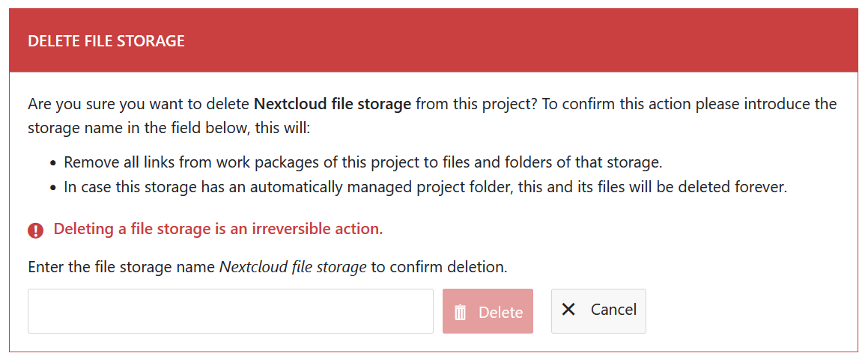This screenshot has height=362, width=868.
Task: Click the trash can icon
Action: 461,312
